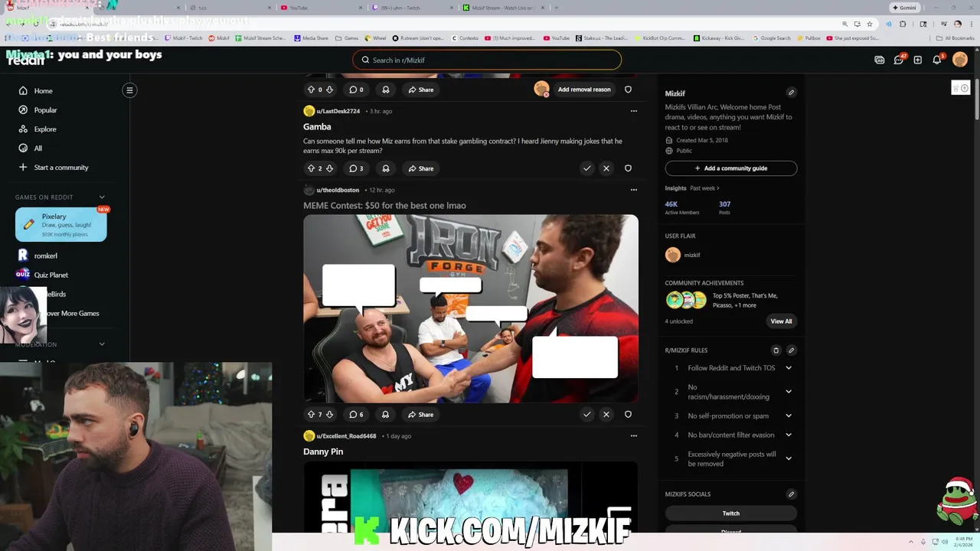Click reorder icon beside R/MIZKIF RULES
Screen dimensions: 980x551
pos(776,350)
